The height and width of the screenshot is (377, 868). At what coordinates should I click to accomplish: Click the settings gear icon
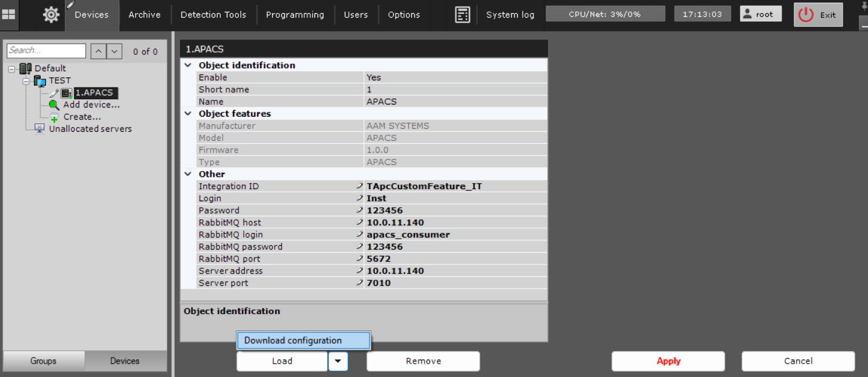(51, 15)
